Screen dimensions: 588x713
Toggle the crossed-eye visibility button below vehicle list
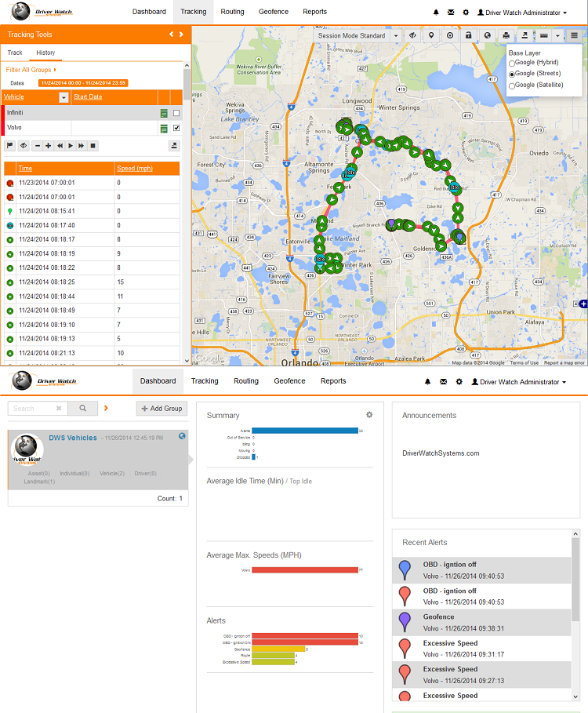coord(24,146)
